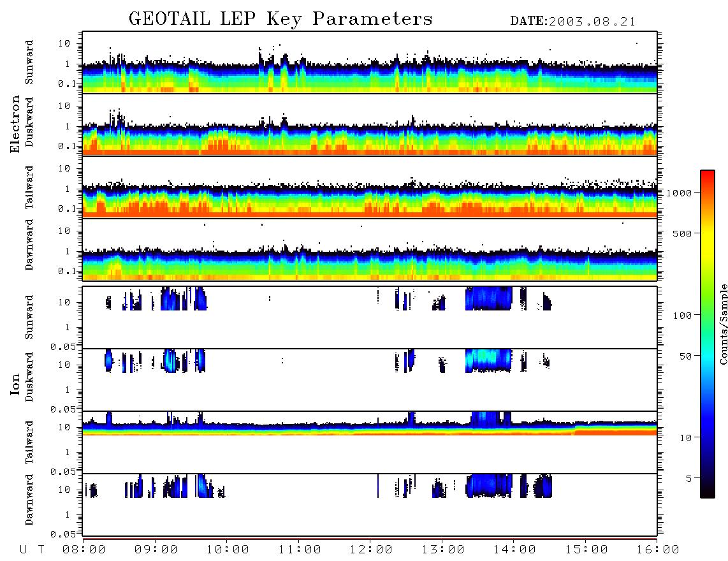Click the vertical 'Electron' group label

tap(15, 124)
